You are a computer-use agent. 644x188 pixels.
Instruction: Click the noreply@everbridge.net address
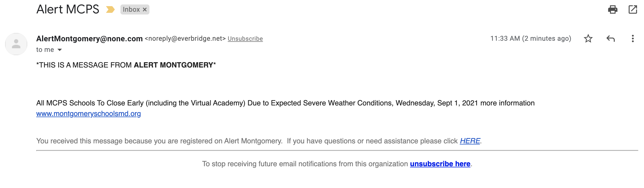point(185,38)
